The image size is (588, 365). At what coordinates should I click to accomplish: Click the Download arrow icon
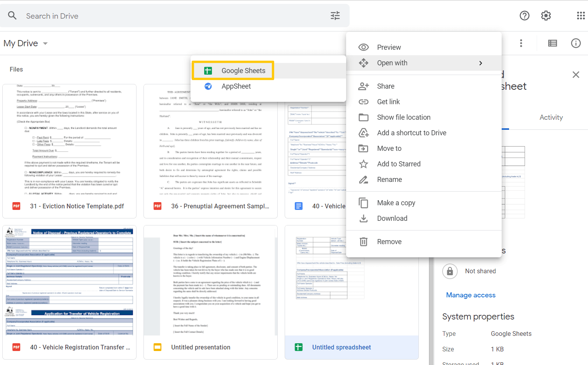coord(364,218)
